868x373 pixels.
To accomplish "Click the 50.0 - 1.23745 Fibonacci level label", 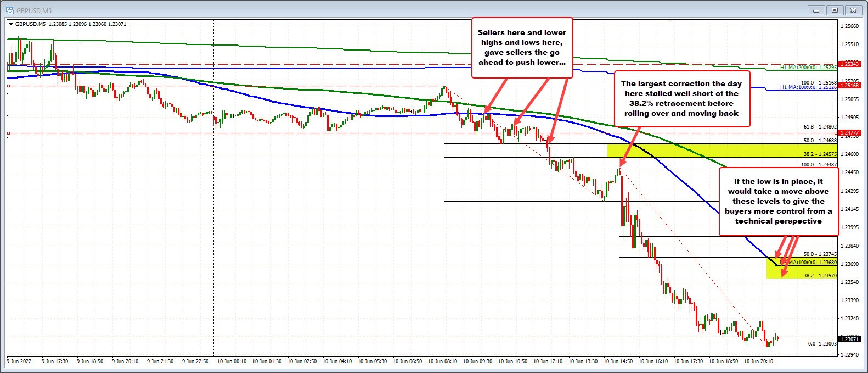I will tap(820, 254).
